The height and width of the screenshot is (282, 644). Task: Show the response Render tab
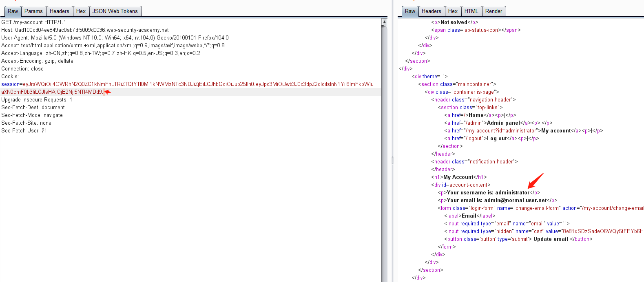[x=494, y=11]
